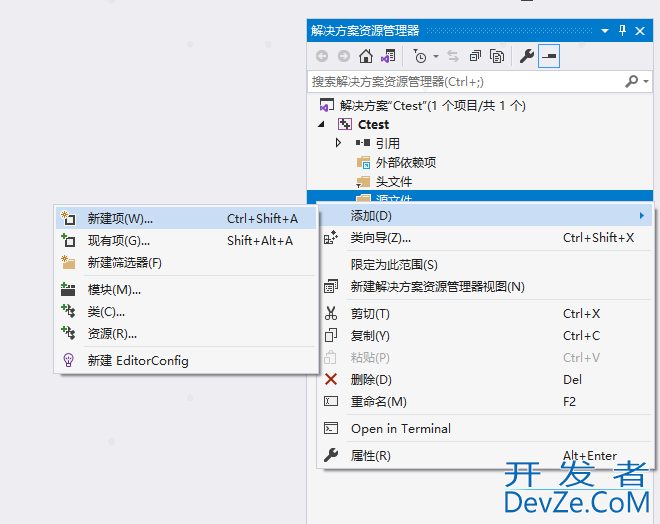Click the lightbulb icon beside EditorConfig

pos(68,360)
